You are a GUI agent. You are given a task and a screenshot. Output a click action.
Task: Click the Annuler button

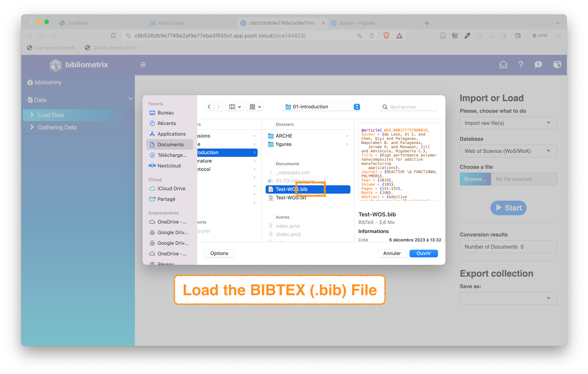click(x=392, y=253)
